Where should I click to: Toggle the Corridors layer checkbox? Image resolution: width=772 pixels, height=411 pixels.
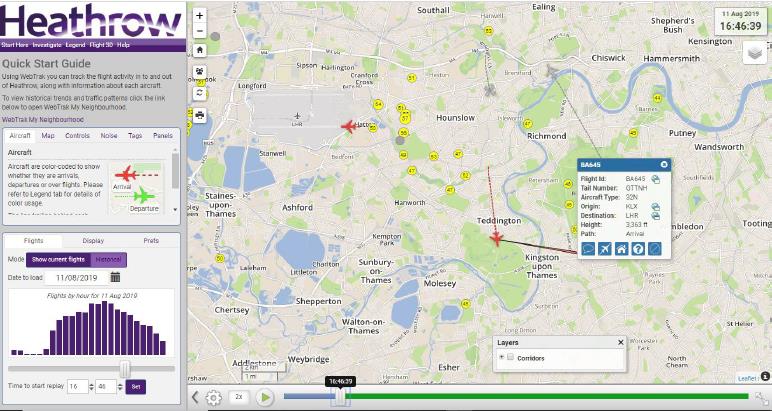click(x=511, y=357)
